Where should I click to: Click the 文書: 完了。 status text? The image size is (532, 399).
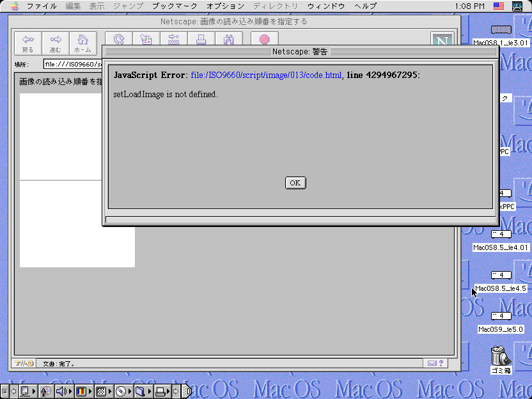tap(59, 364)
